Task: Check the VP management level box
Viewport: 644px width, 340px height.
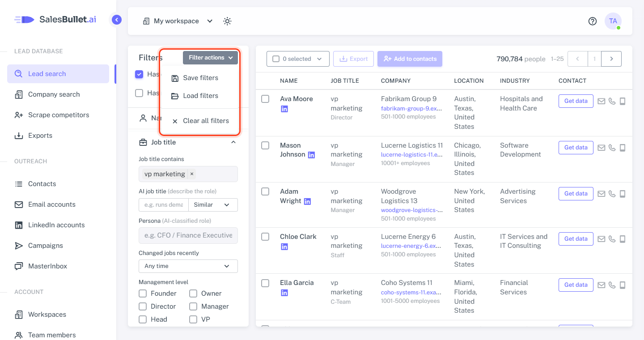Action: [193, 319]
